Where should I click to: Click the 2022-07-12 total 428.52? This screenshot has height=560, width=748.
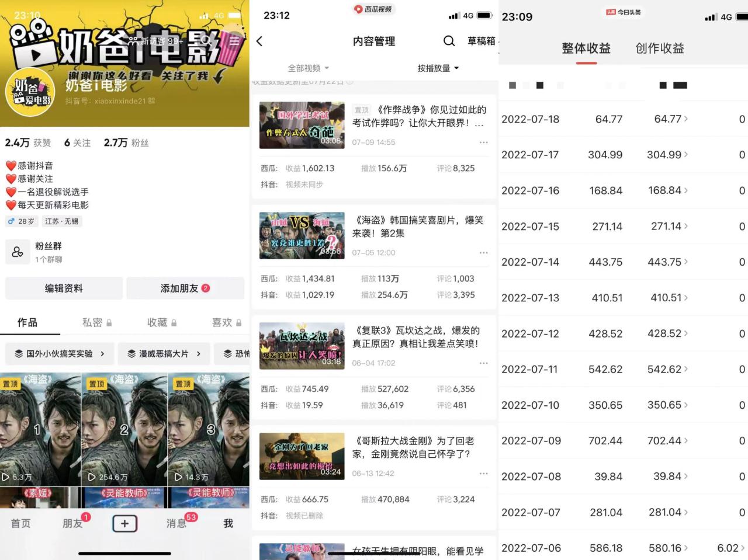605,333
